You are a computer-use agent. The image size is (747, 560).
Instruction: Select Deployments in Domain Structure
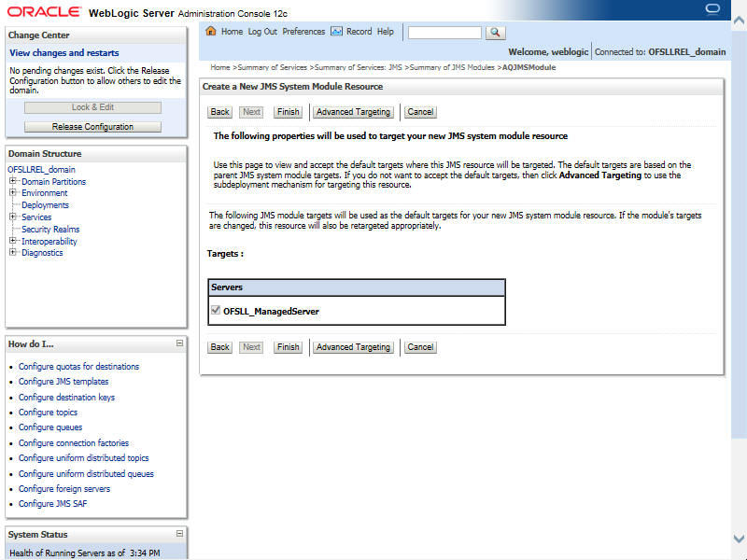click(x=45, y=205)
